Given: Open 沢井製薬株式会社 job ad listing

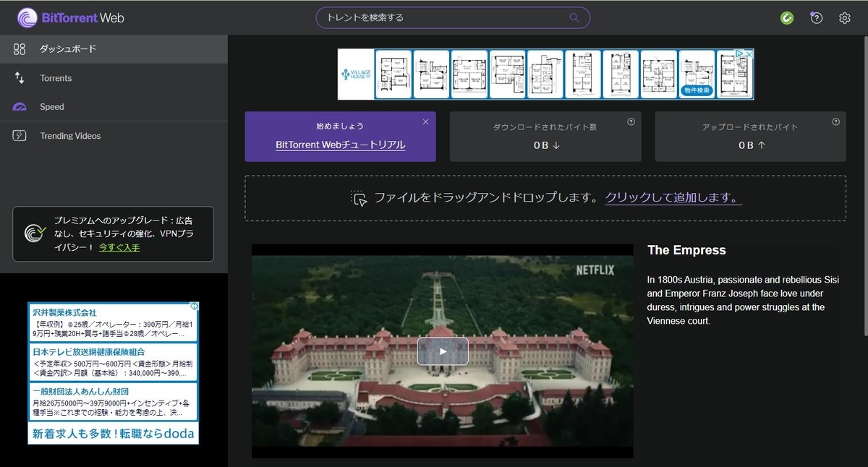Looking at the screenshot, I should tap(112, 324).
